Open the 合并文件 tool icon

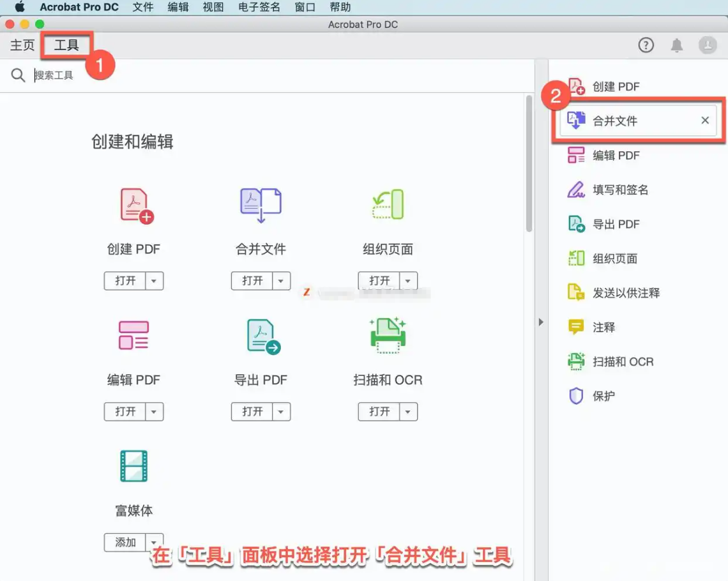[261, 204]
